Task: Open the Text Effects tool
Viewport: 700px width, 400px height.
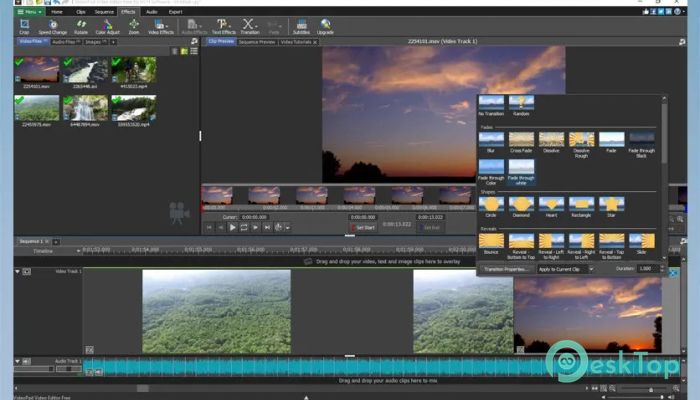Action: click(x=223, y=27)
